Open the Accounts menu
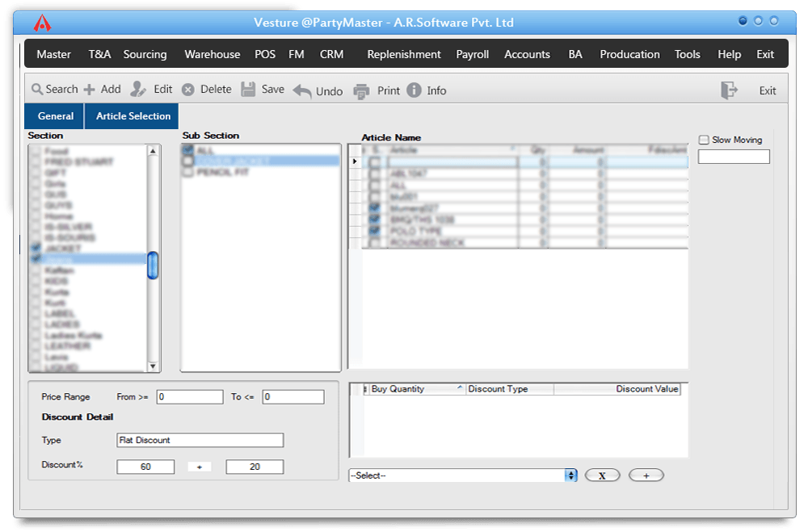Image resolution: width=808 pixels, height=532 pixels. (x=527, y=54)
